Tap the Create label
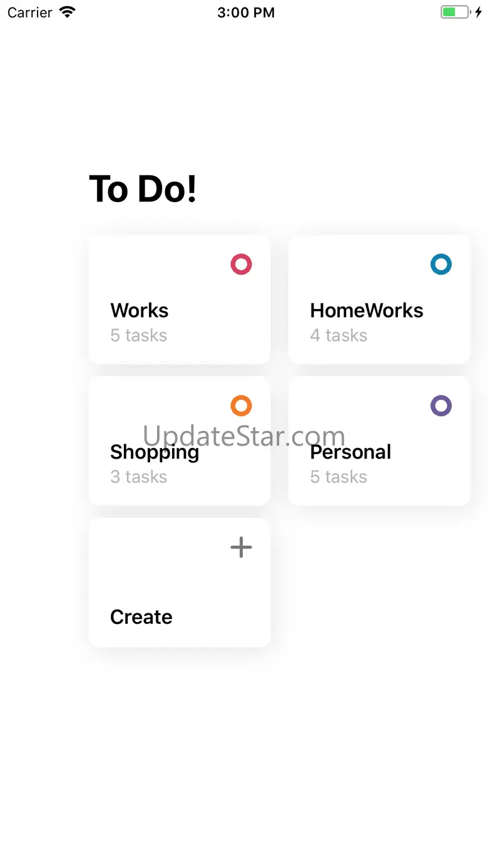Screen dimensions: 488x868 click(x=141, y=617)
